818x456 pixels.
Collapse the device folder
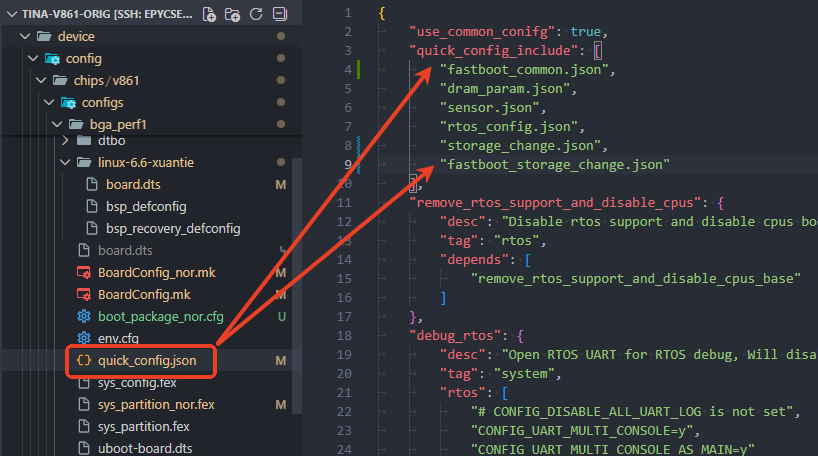76,36
